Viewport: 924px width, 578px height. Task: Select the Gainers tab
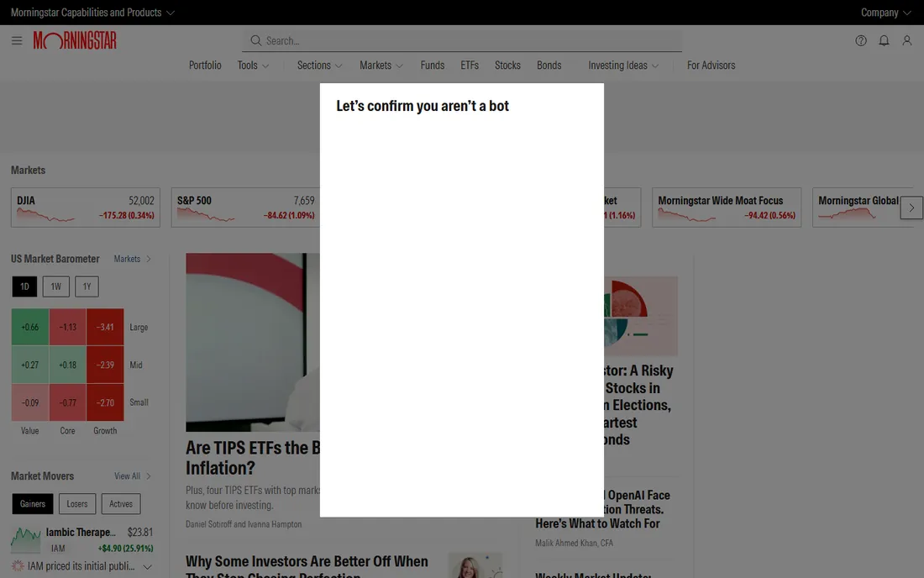click(33, 504)
